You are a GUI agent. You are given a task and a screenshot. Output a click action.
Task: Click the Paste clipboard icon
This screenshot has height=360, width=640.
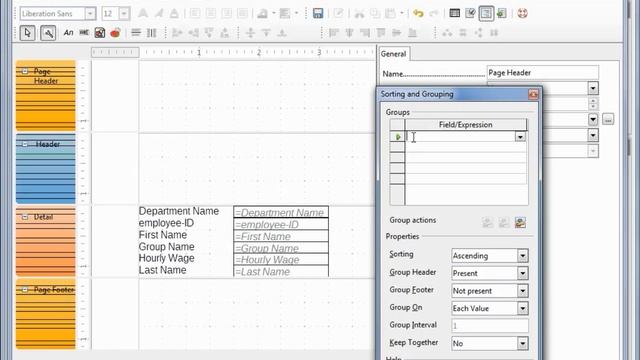click(x=391, y=13)
